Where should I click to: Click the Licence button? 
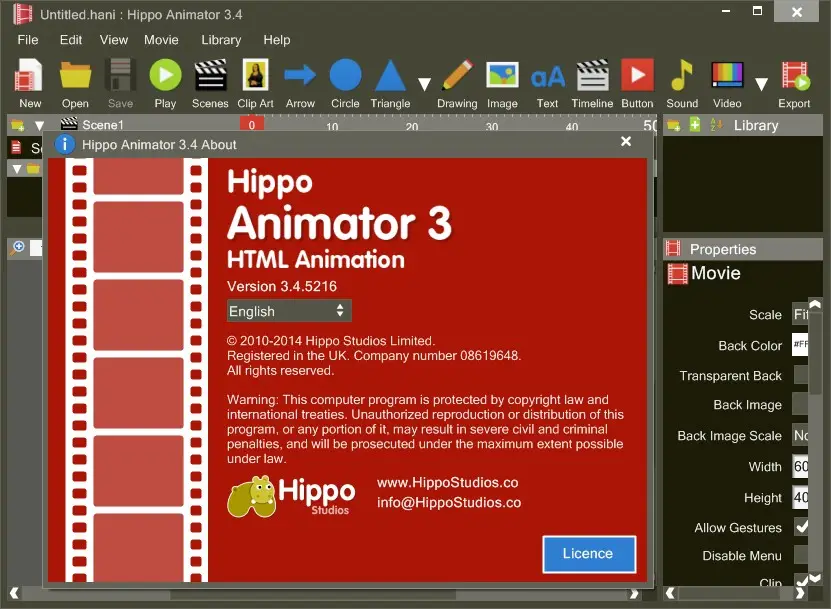[589, 554]
